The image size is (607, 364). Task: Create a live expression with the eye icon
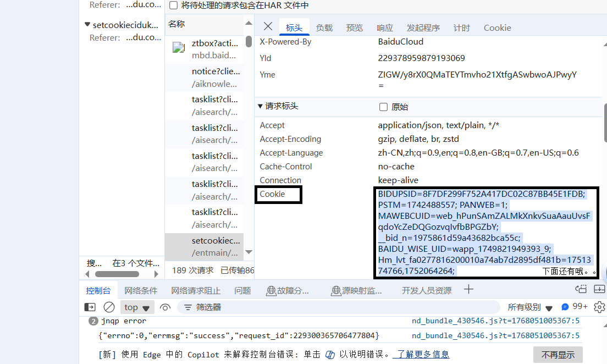[x=165, y=306]
